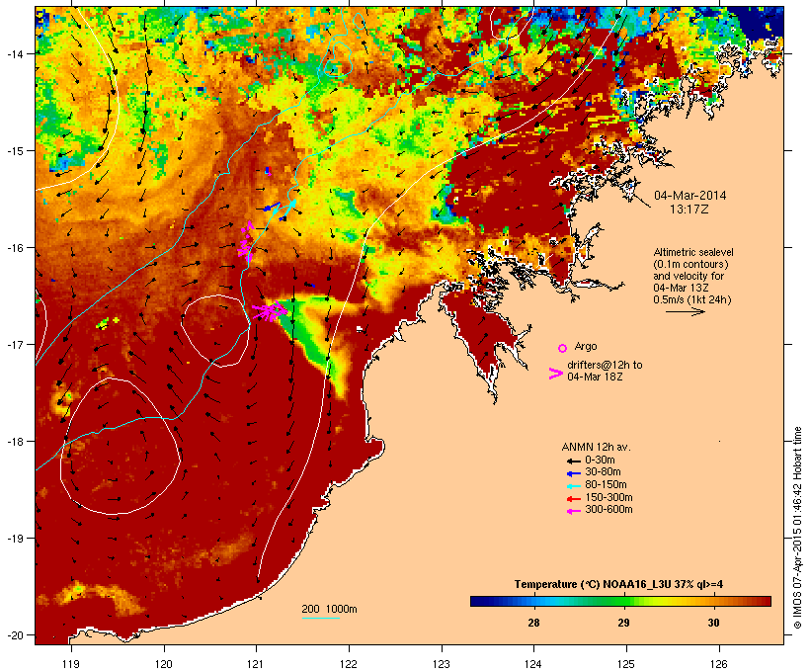Click the temperature color bar
Viewport: 810px width, 672px height.
point(620,601)
